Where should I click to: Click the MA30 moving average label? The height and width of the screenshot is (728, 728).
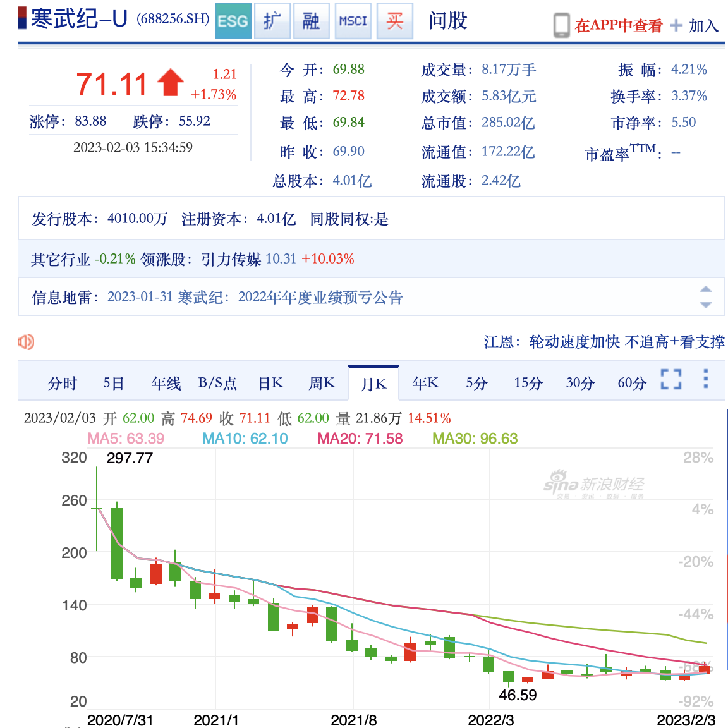point(475,439)
